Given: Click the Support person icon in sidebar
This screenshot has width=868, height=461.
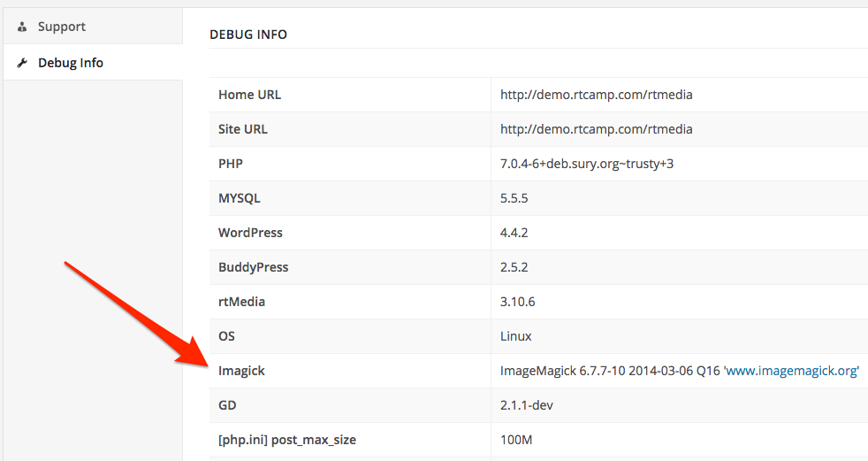Looking at the screenshot, I should [x=22, y=27].
